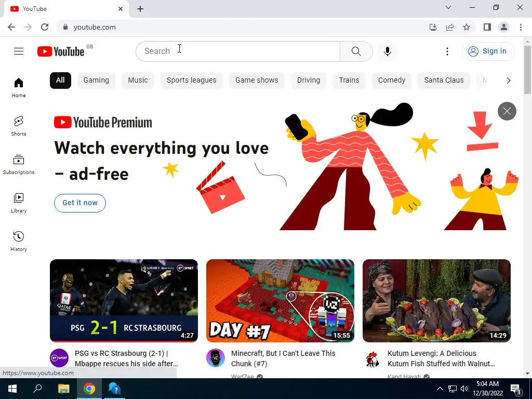Click the browser back arrow
Image resolution: width=532 pixels, height=399 pixels.
click(11, 27)
